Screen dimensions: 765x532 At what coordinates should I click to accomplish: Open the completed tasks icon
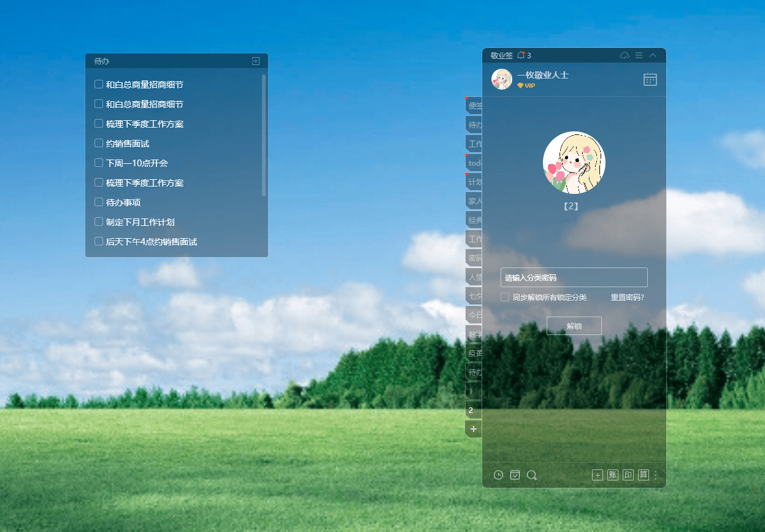coord(515,475)
